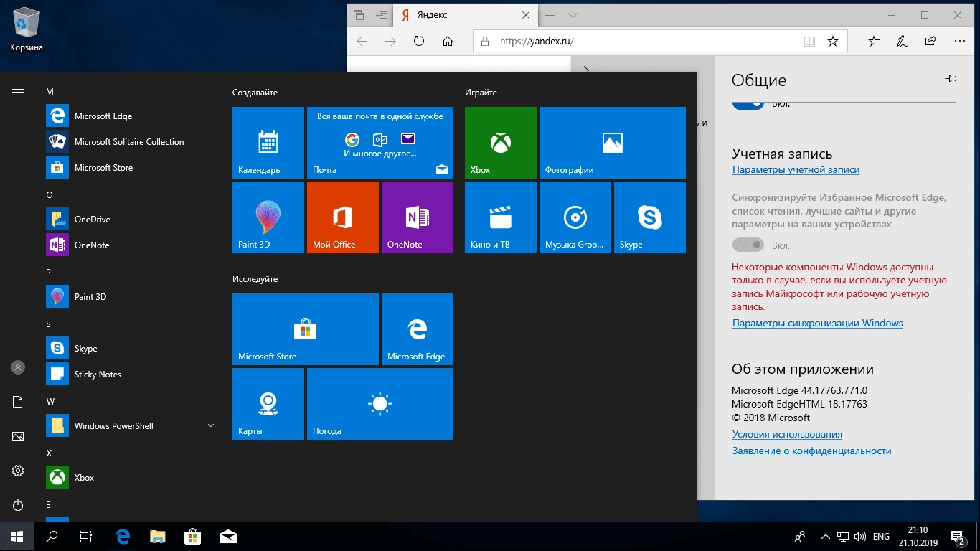980x551 pixels.
Task: Open the Погода weather tile
Action: pyautogui.click(x=380, y=404)
